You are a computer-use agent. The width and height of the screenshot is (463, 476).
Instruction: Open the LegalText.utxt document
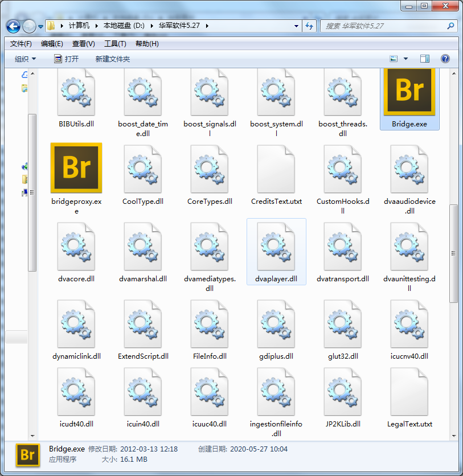[x=409, y=391]
